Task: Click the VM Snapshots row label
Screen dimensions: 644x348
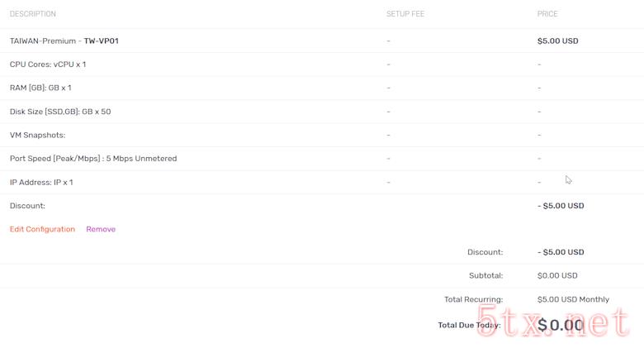Action: click(x=37, y=135)
